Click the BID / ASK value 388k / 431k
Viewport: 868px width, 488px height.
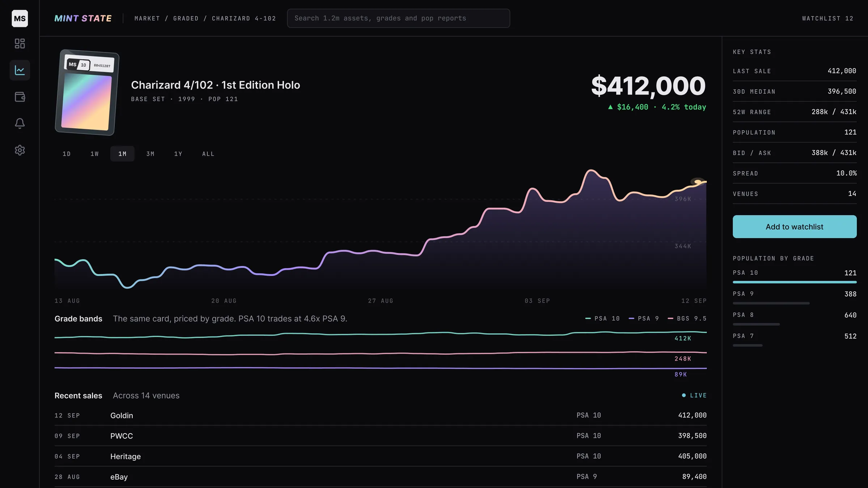click(834, 153)
